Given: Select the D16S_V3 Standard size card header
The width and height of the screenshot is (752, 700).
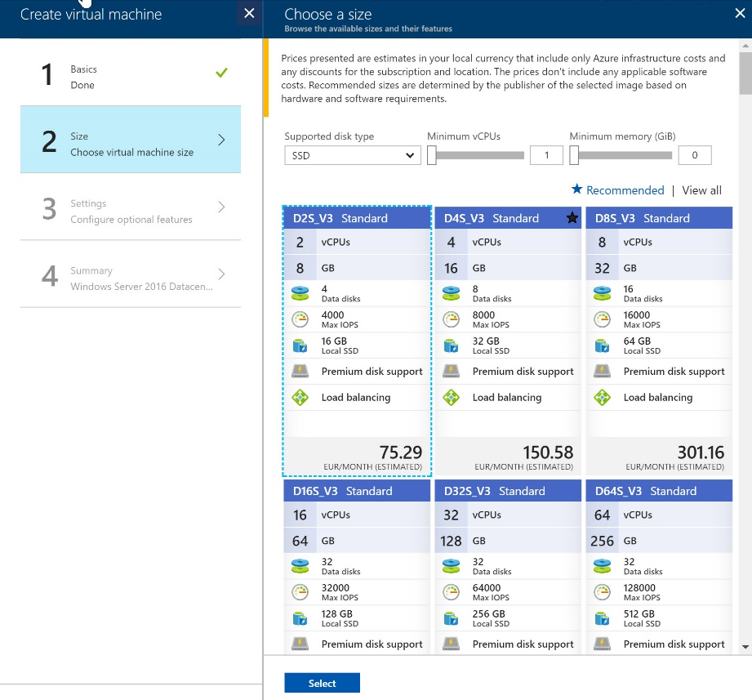Looking at the screenshot, I should [x=357, y=491].
